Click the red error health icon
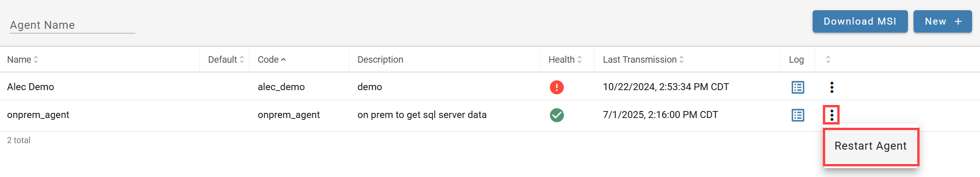This screenshot has height=177, width=980. 556,87
